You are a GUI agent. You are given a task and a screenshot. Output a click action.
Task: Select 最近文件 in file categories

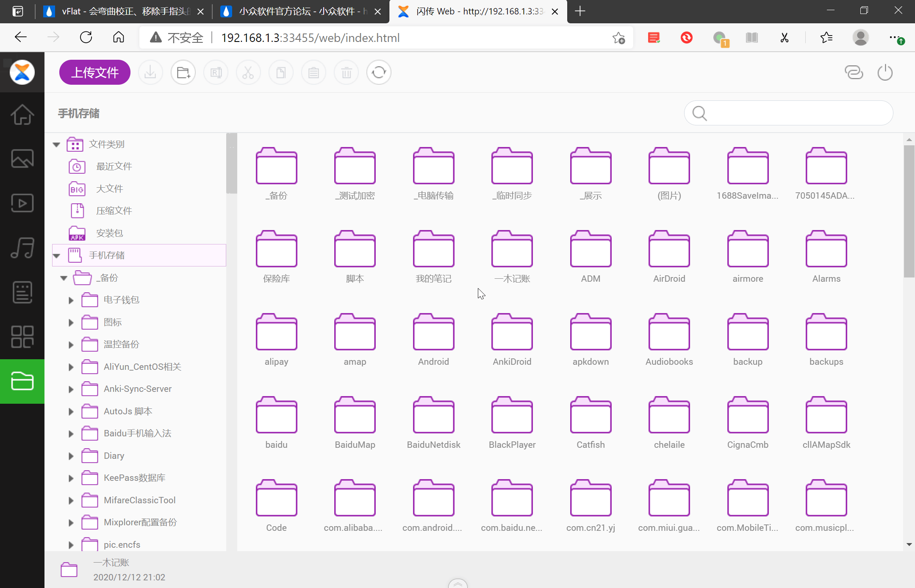(x=114, y=166)
